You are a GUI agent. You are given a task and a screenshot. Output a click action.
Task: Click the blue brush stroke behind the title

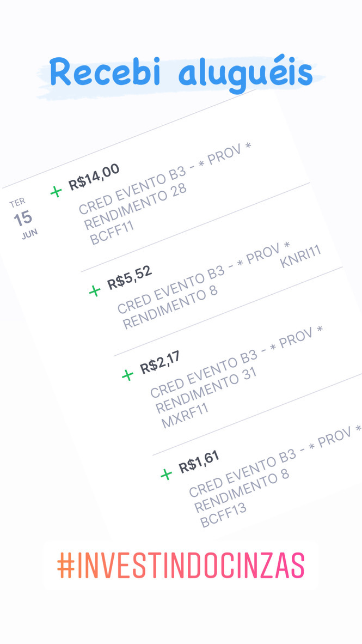coord(181,78)
